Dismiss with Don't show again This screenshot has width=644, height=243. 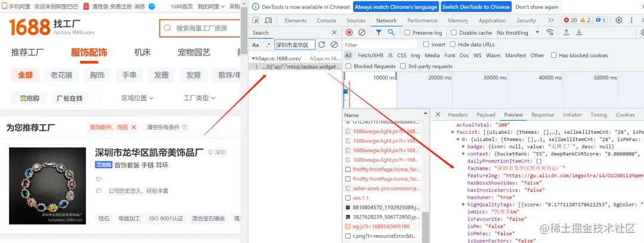537,7
